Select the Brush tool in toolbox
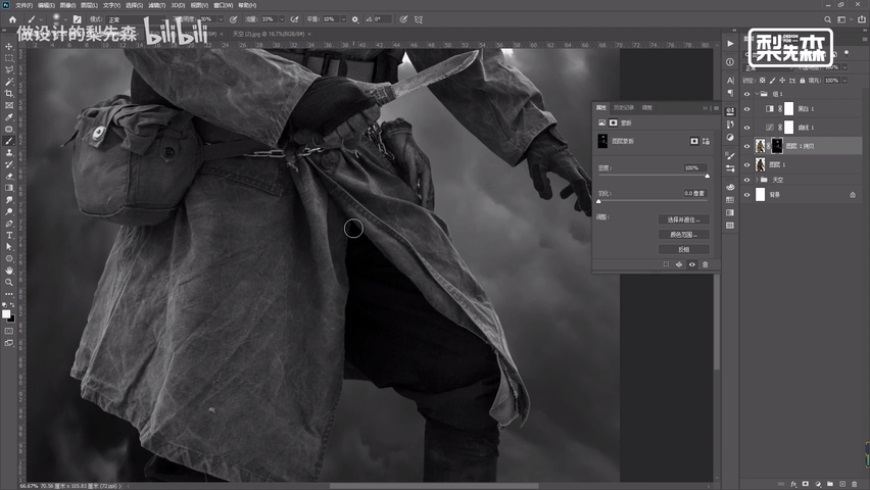This screenshot has width=870, height=490. coord(9,141)
